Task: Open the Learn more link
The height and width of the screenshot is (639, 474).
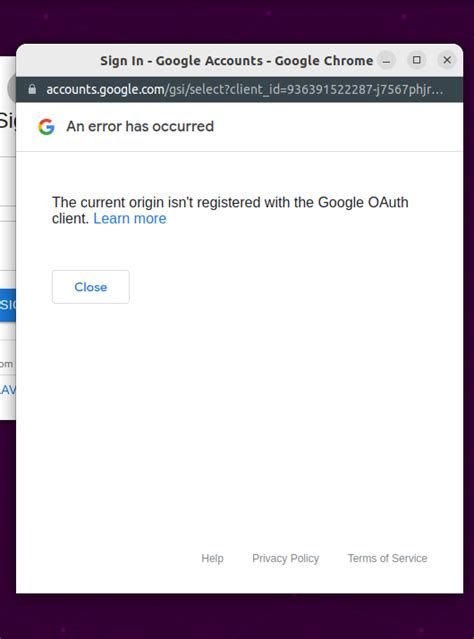Action: tap(130, 219)
